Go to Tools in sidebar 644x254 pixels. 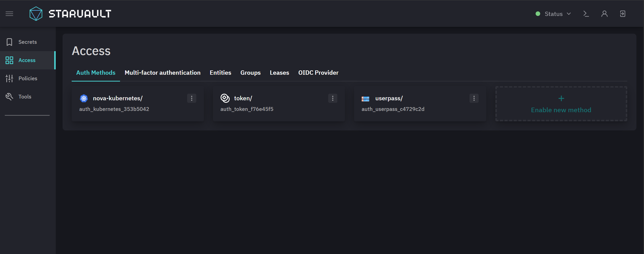pos(28,97)
